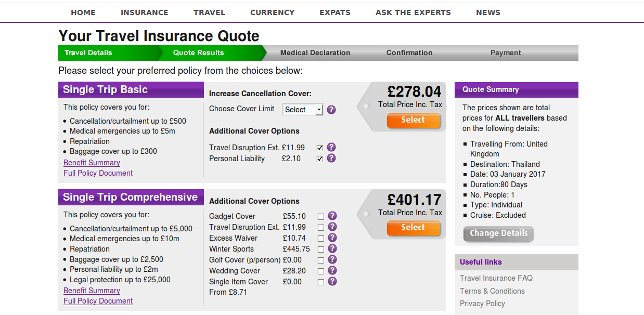Image resolution: width=644 pixels, height=315 pixels.
Task: Tick the Gadget Cover £55.10 checkbox
Action: tap(321, 217)
